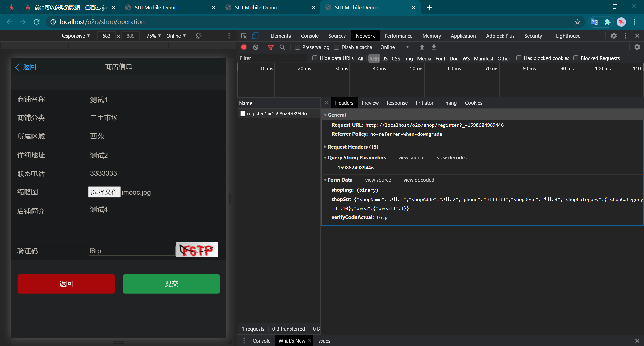Switch to the Console panel
The height and width of the screenshot is (346, 644).
click(310, 36)
